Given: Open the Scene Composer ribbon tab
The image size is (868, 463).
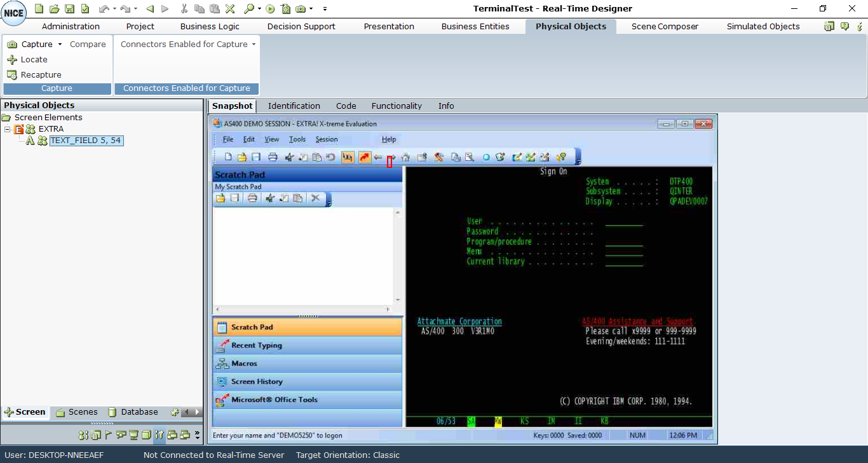Looking at the screenshot, I should click(x=665, y=27).
